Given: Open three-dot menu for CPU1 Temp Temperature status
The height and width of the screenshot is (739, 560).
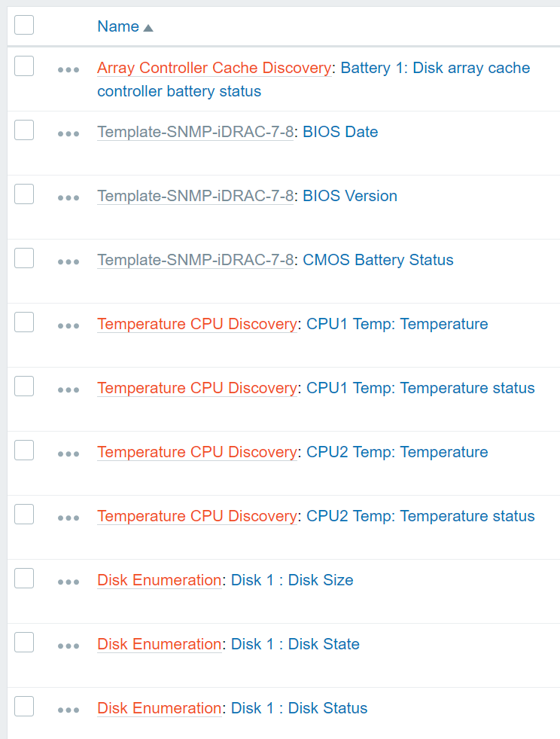Looking at the screenshot, I should coord(68,389).
